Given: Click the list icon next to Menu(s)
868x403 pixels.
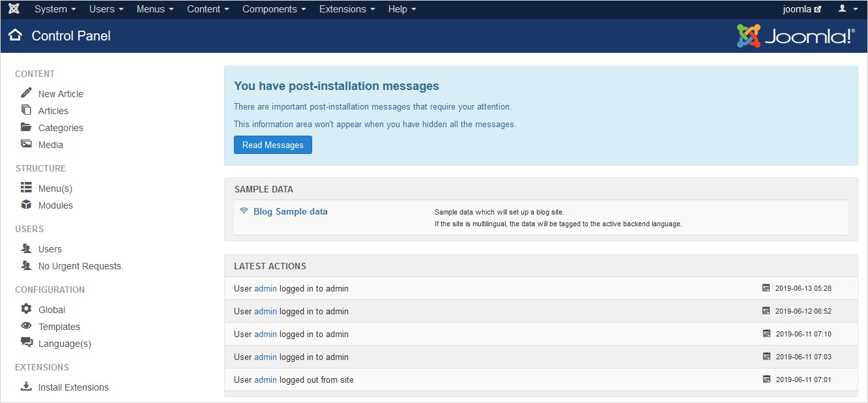Looking at the screenshot, I should pos(26,188).
